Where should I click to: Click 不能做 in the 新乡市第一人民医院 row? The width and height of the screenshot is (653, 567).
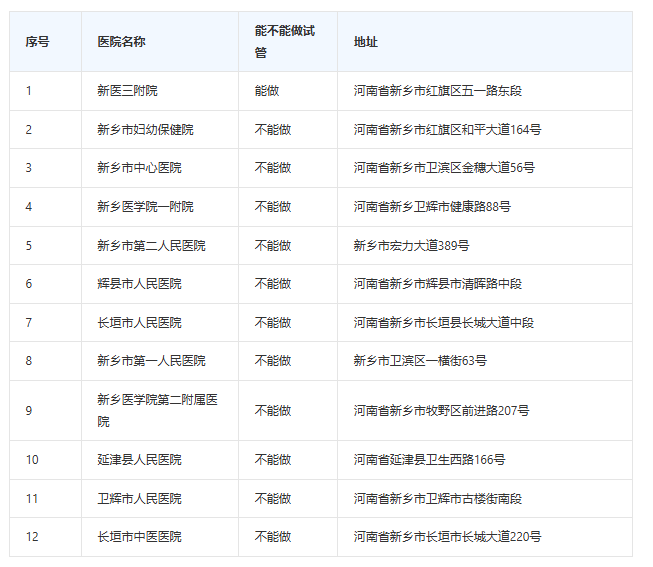(273, 361)
